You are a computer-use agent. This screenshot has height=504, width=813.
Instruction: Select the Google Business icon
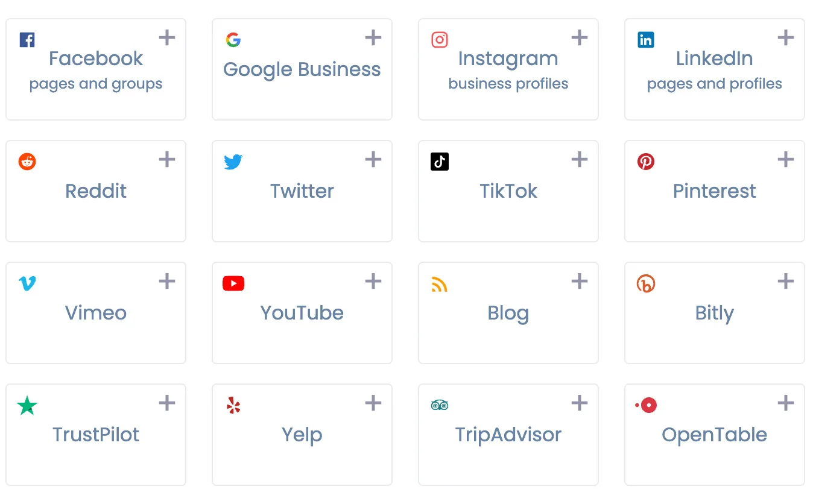[x=233, y=39]
